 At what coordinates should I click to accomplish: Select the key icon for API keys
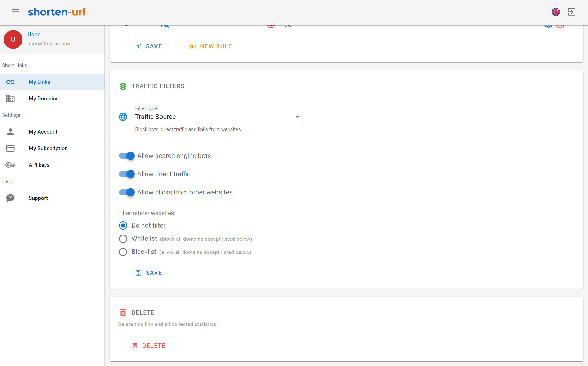pos(10,165)
